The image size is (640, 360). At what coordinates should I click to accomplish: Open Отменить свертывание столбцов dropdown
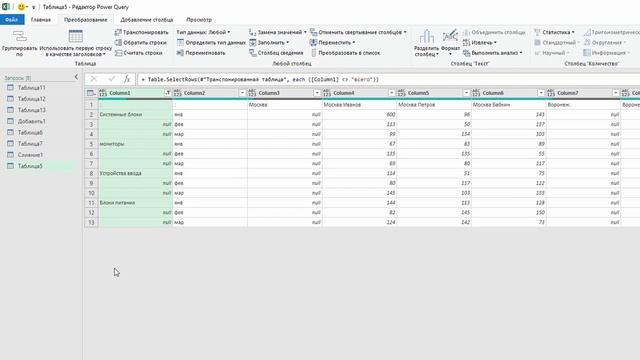click(358, 32)
